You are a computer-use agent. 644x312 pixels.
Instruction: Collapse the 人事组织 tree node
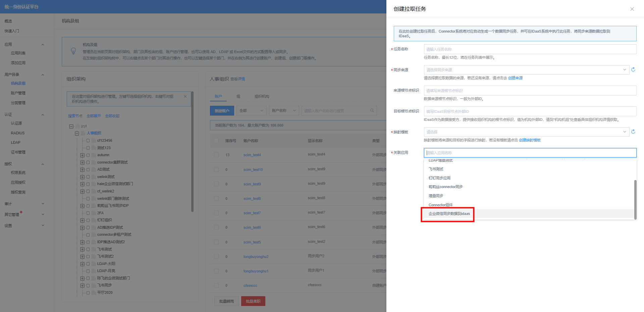coord(77,133)
